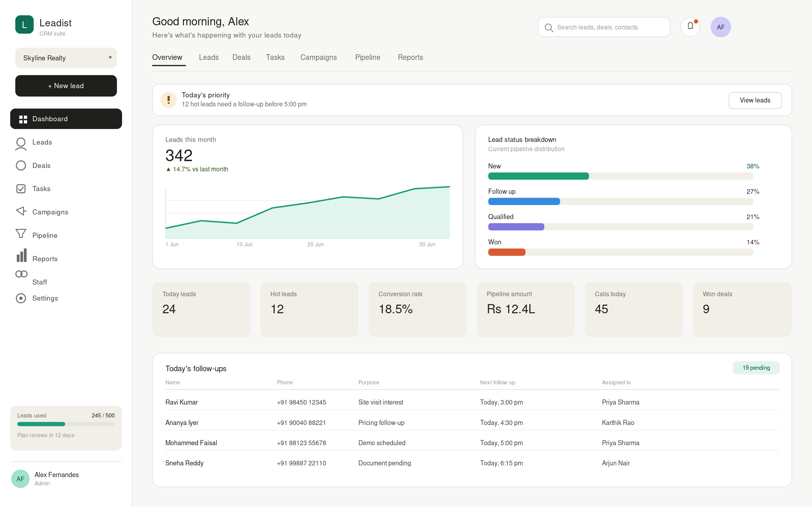The width and height of the screenshot is (812, 507).
Task: Click the Pipeline amount stat card
Action: pos(525,309)
